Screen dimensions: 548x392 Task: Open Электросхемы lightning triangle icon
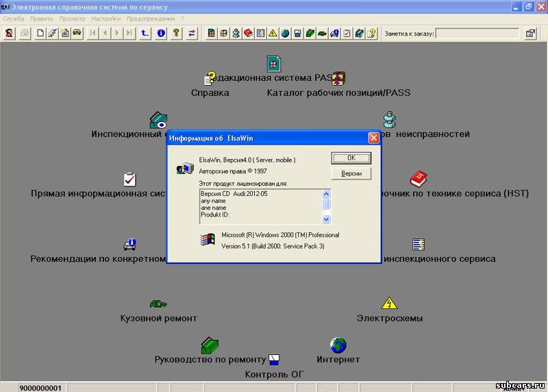389,303
